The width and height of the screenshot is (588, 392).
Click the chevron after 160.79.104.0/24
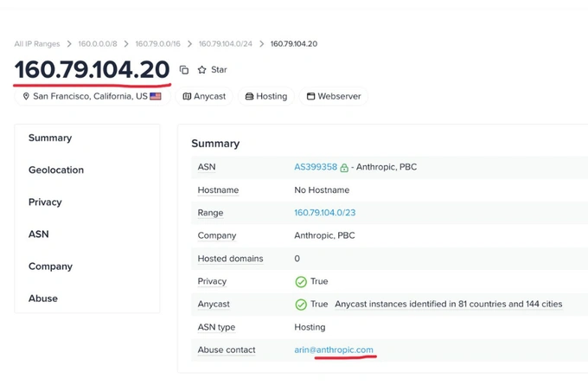[261, 44]
